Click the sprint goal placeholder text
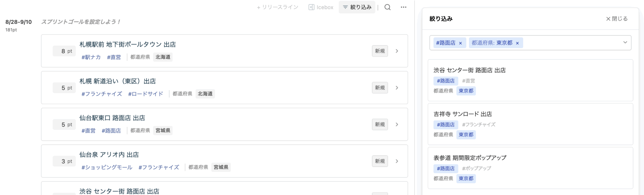This screenshot has height=195, width=644. pos(80,22)
